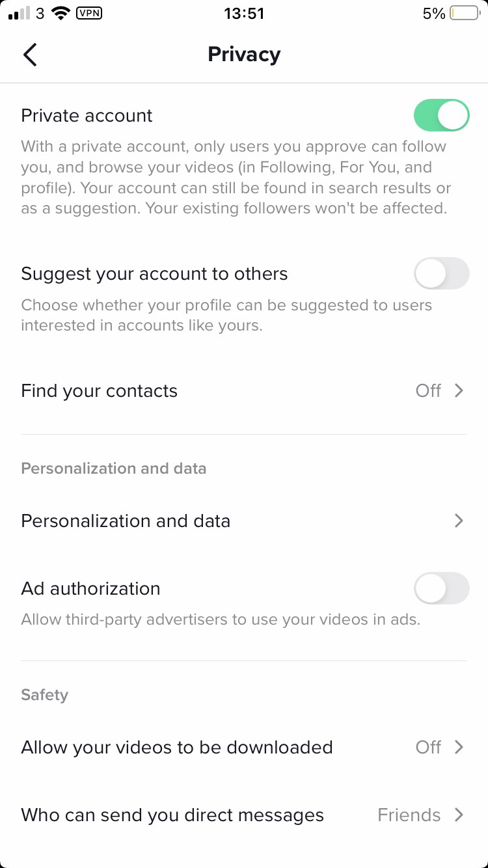Tap the VPN indicator in status bar

(89, 14)
